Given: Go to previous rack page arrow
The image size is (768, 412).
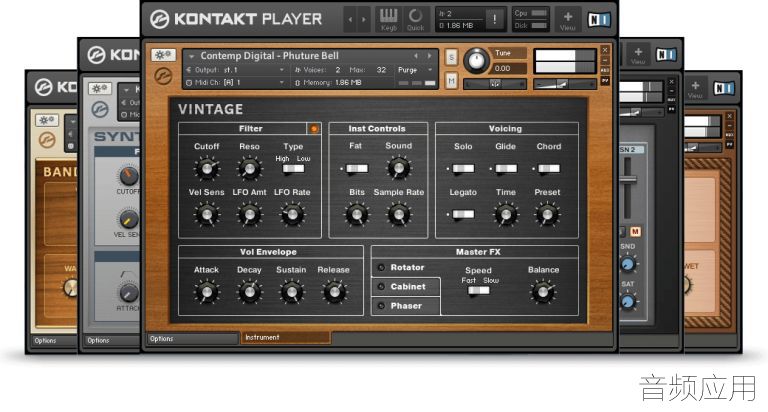Looking at the screenshot, I should coord(350,20).
